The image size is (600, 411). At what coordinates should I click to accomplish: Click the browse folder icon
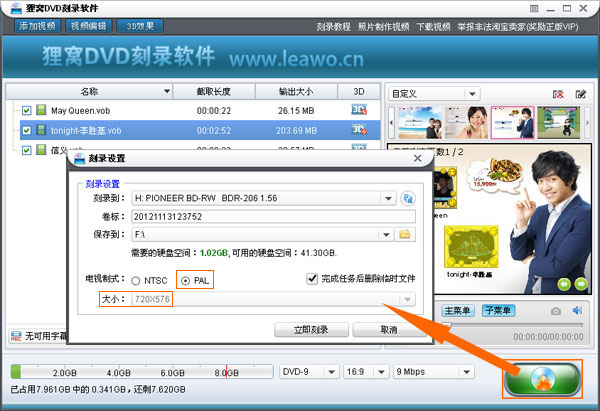pyautogui.click(x=405, y=235)
